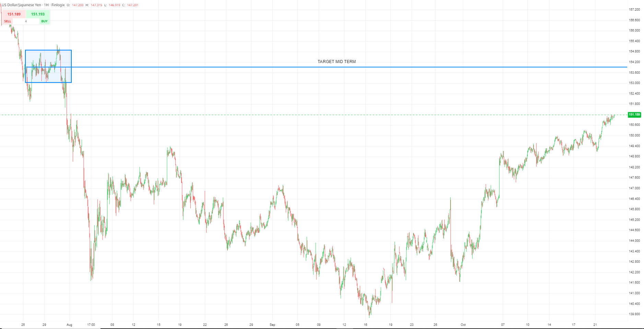Click the Close value 147.201 in header

132,5
